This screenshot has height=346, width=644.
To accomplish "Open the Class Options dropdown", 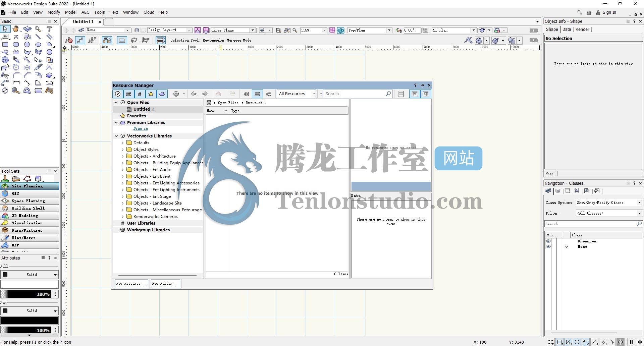I will pos(609,203).
